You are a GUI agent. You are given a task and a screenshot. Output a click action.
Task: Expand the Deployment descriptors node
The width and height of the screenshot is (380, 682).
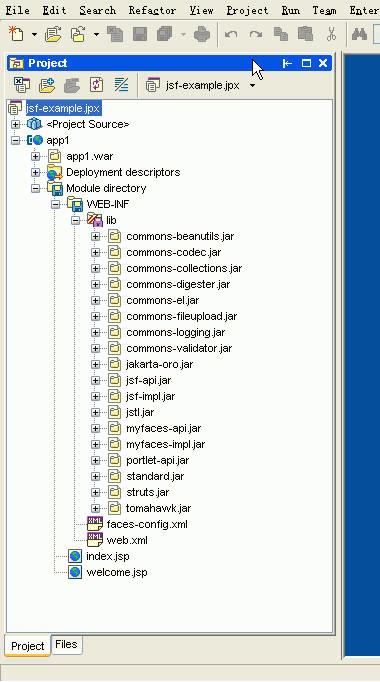point(35,172)
